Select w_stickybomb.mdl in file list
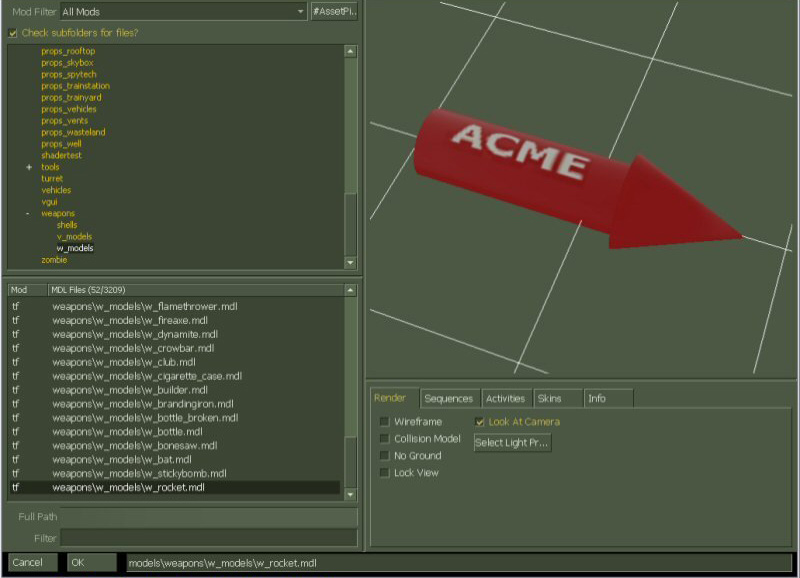This screenshot has height=578, width=800. (x=175, y=473)
